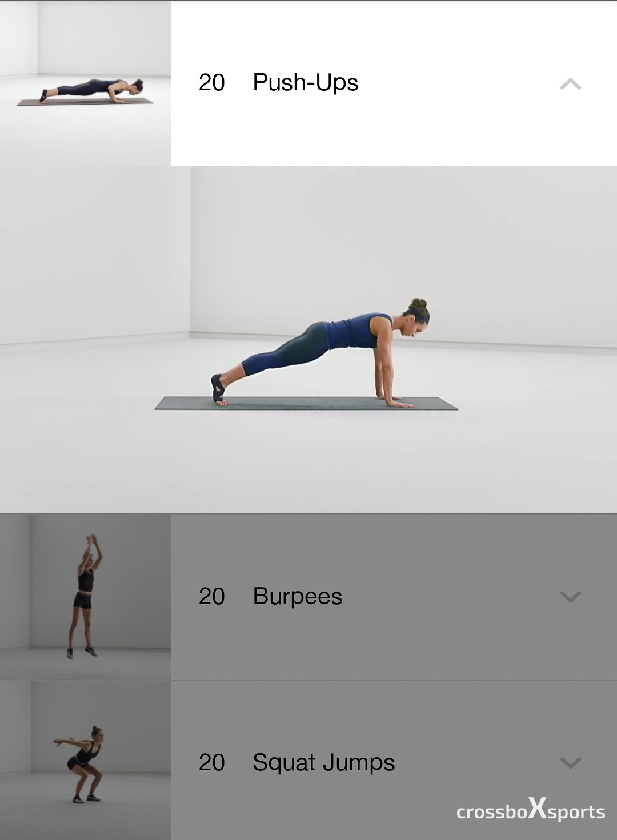Open the Push-Ups preview thumbnail
This screenshot has height=840, width=617.
click(86, 83)
